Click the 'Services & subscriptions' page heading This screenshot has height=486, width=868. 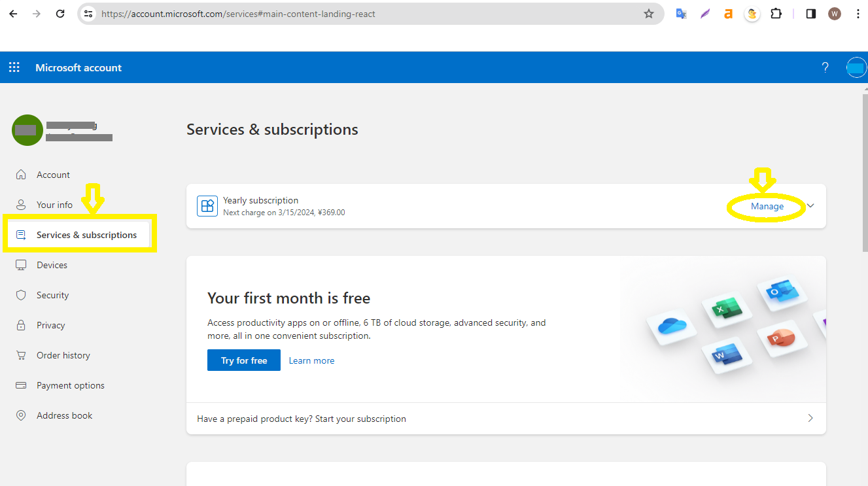[x=272, y=130]
